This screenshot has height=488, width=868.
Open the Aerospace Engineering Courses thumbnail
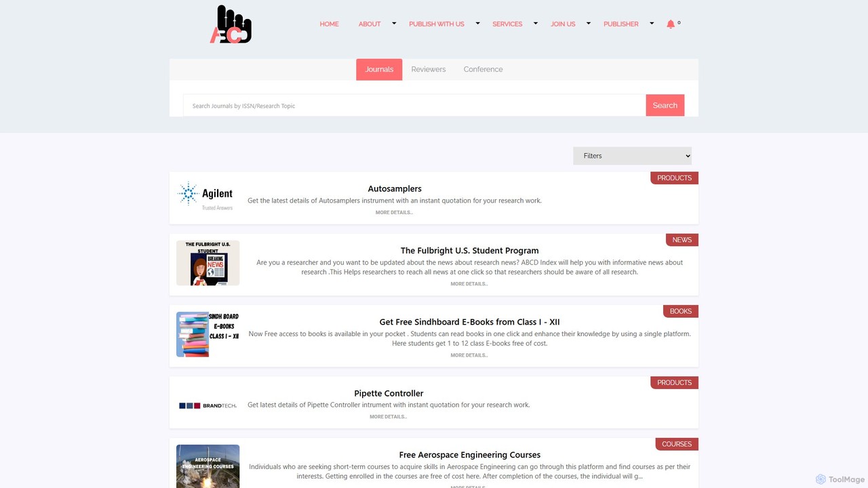(208, 466)
